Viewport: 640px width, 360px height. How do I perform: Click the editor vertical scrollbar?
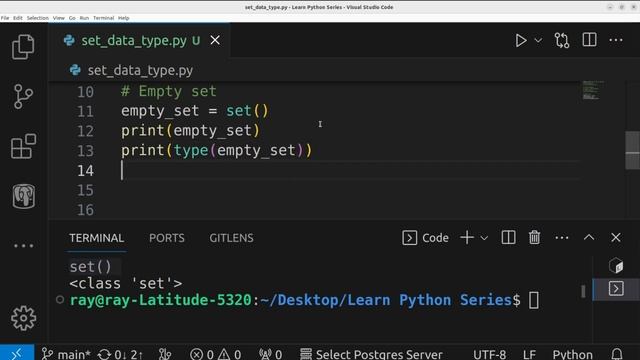pos(632,150)
